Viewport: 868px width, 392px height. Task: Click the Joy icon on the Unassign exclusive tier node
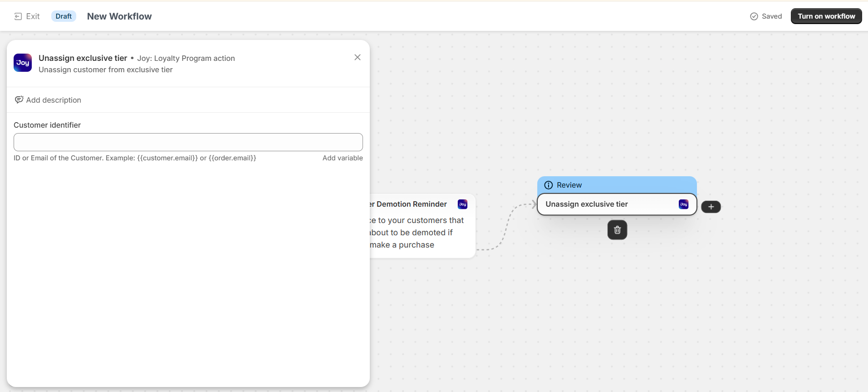pyautogui.click(x=683, y=204)
